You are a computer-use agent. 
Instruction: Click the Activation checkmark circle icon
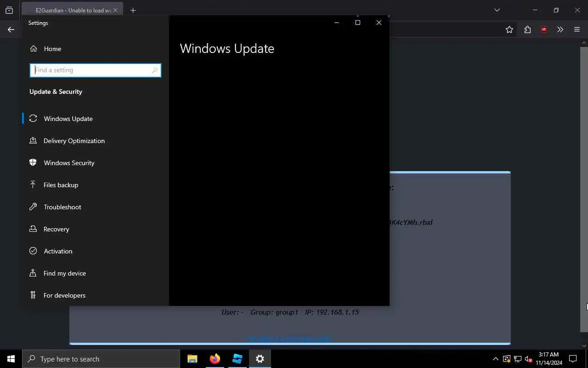(x=33, y=251)
